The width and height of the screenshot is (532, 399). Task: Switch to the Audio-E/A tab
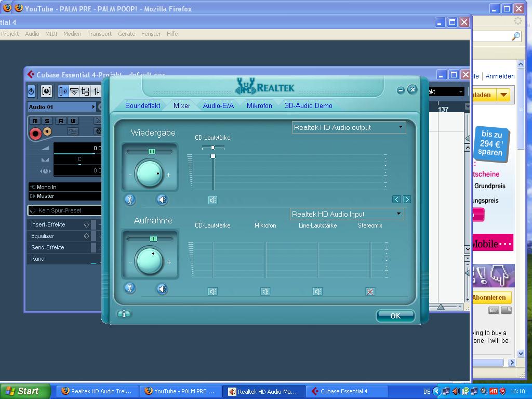coord(218,105)
